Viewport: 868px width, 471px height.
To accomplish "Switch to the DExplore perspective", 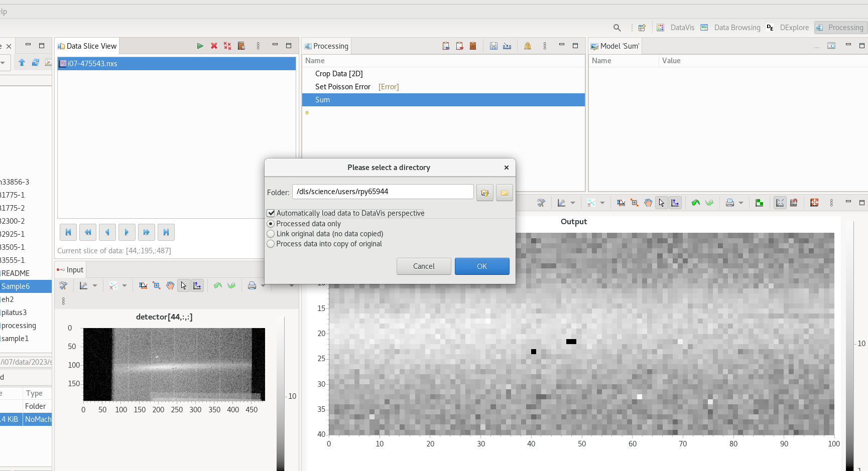I will click(x=788, y=28).
